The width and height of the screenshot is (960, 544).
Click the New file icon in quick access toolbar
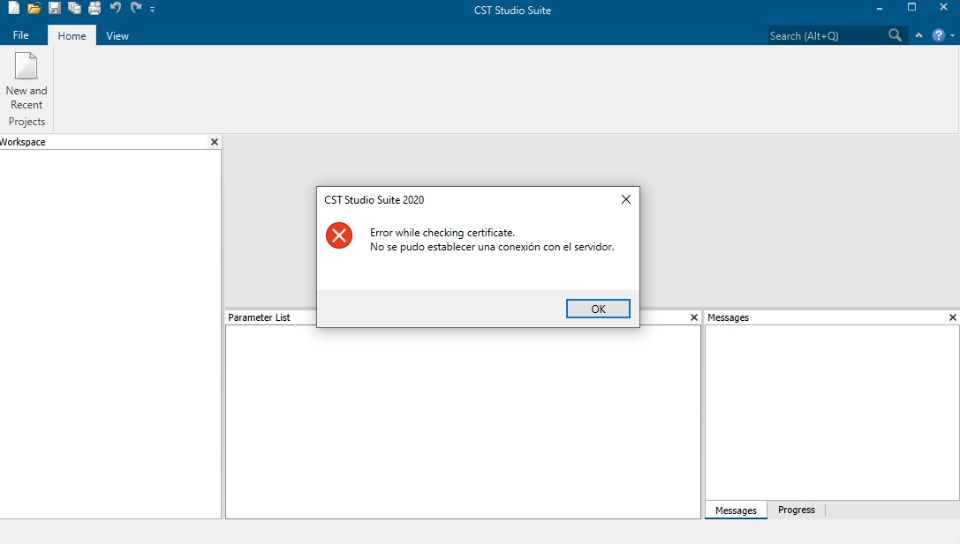coord(13,8)
